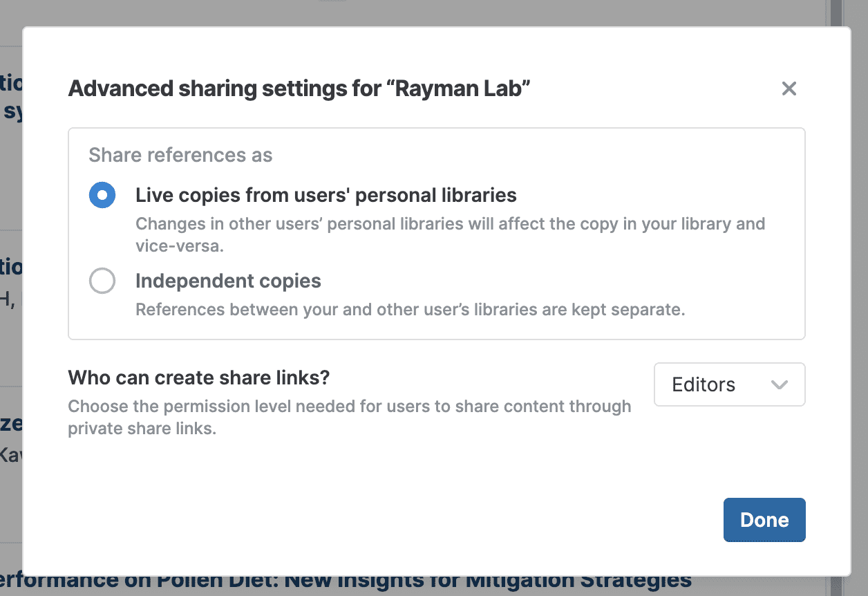Select the Live copies radio button
The image size is (868, 596).
(102, 196)
